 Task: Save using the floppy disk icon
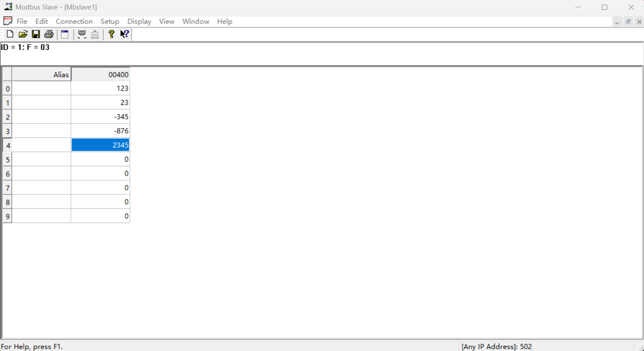click(x=36, y=35)
